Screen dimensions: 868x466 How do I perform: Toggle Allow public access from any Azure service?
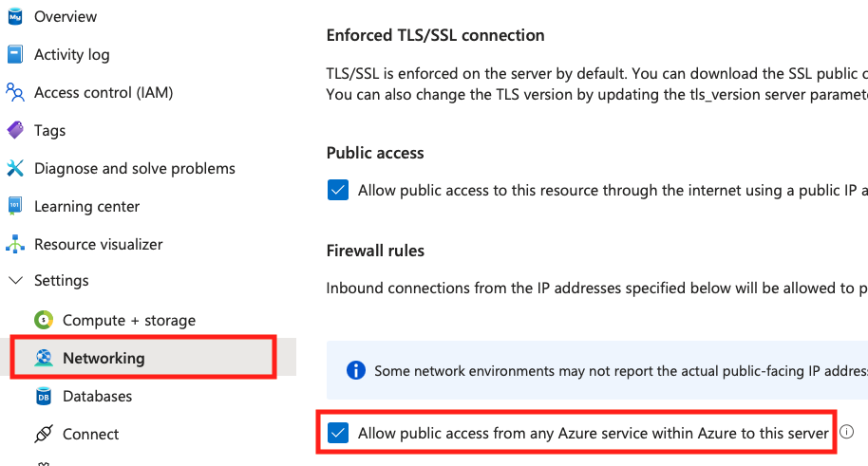point(338,433)
